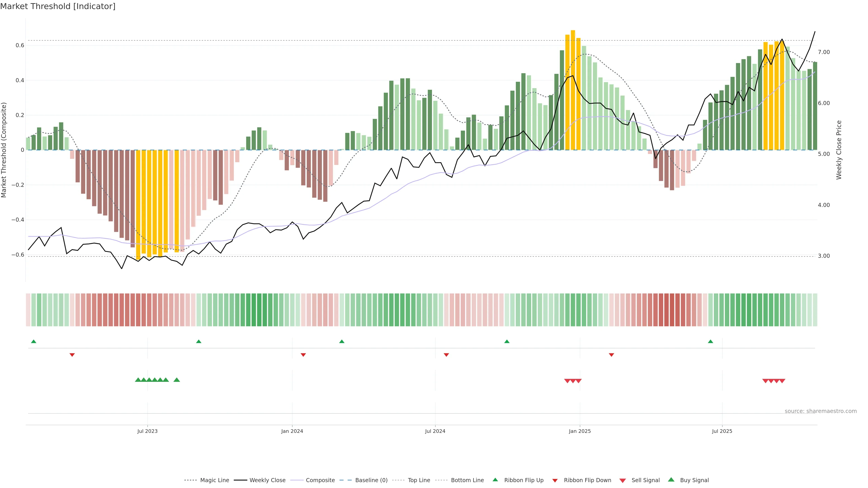Hide the Top Line series via legend
This screenshot has width=868, height=488.
pos(419,480)
